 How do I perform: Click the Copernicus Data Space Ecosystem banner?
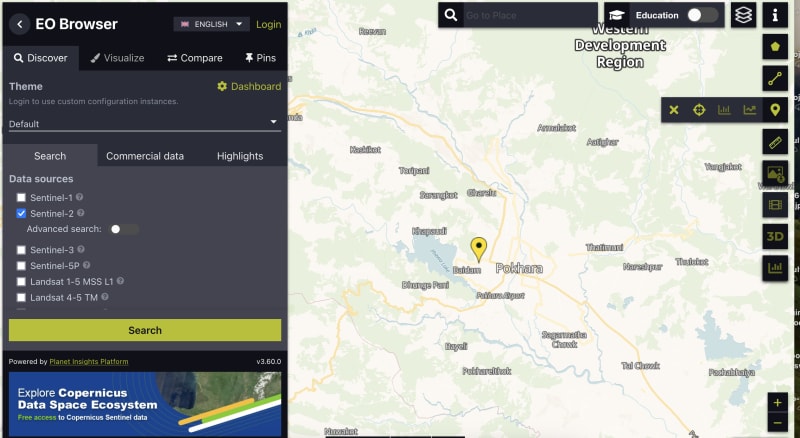pos(145,404)
